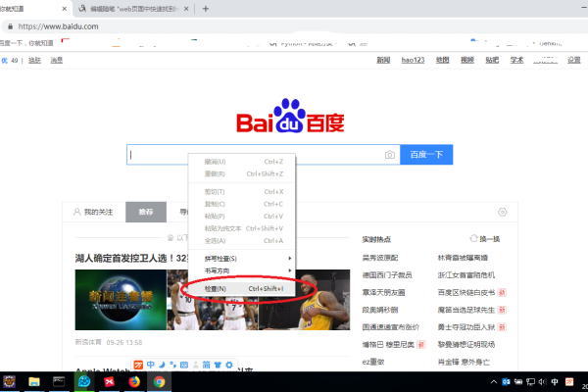
Task: Click the Sogou IME logo on floating toolbar
Action: click(x=138, y=365)
